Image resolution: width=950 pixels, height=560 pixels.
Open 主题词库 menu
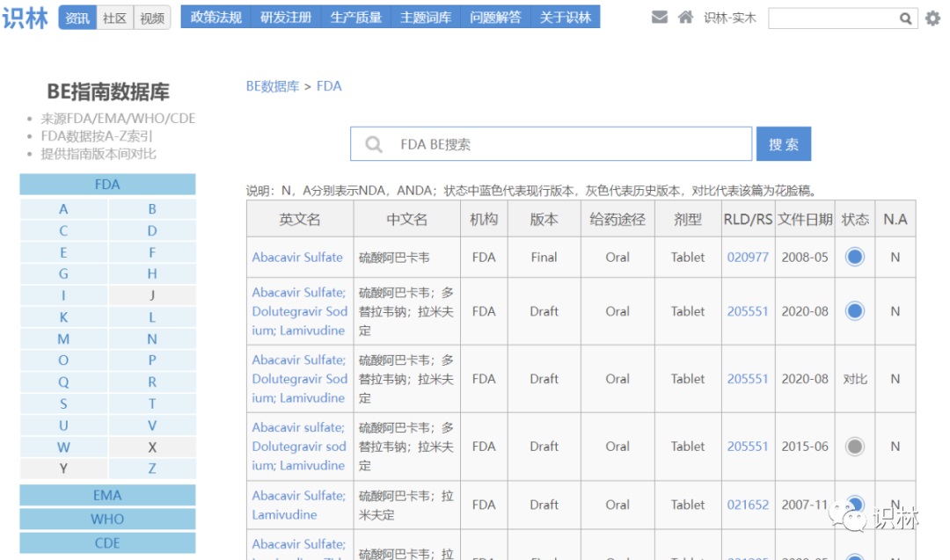(x=426, y=17)
